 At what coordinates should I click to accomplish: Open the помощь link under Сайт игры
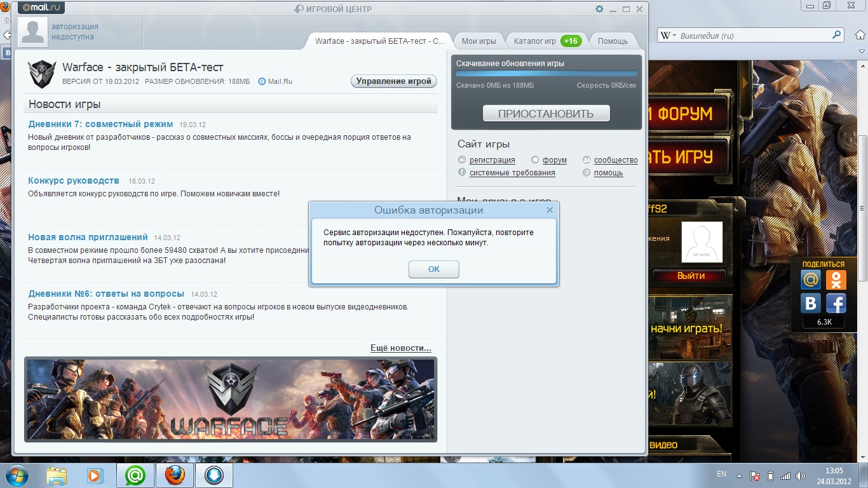pyautogui.click(x=608, y=173)
